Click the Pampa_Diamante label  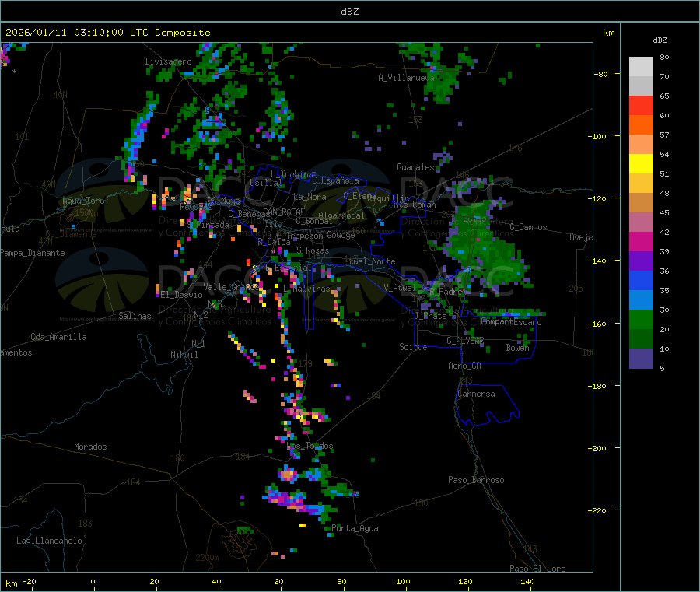pos(33,253)
